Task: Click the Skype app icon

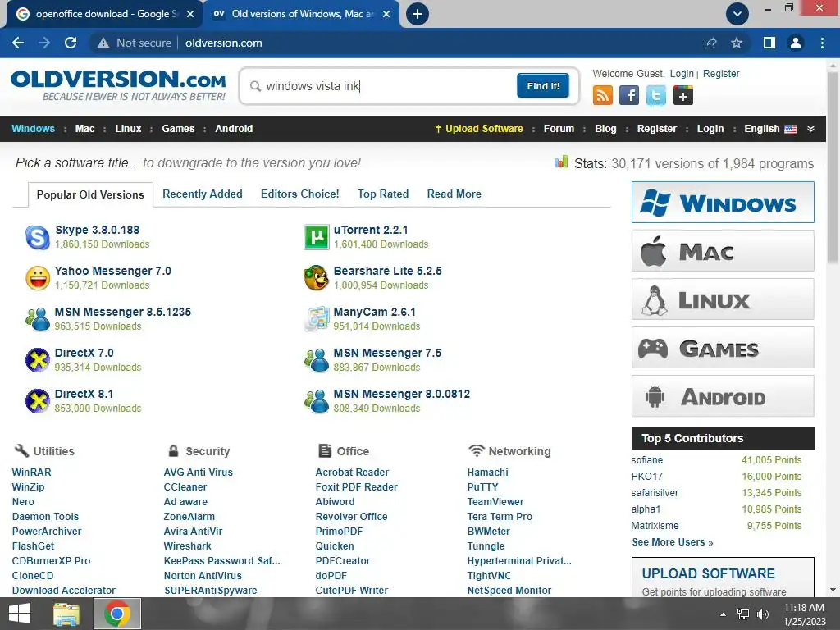Action: tap(38, 237)
